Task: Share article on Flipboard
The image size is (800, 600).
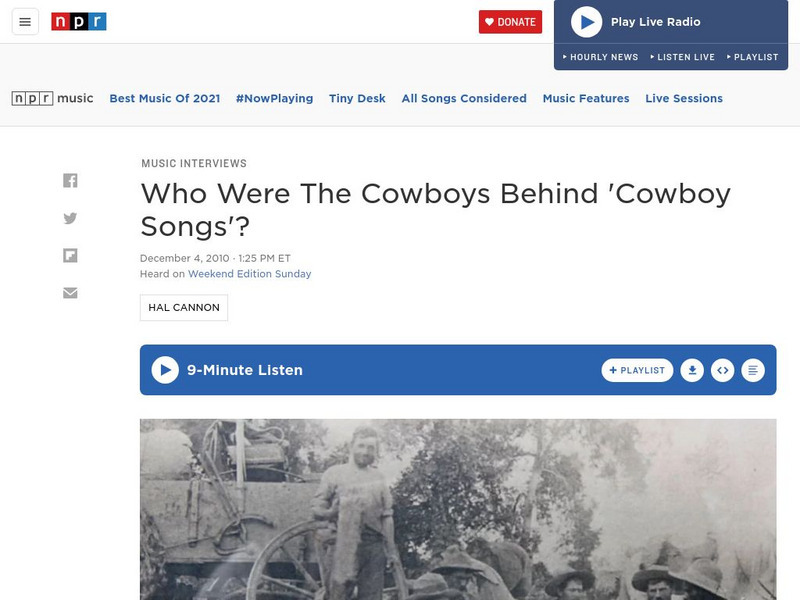Action: (x=70, y=255)
